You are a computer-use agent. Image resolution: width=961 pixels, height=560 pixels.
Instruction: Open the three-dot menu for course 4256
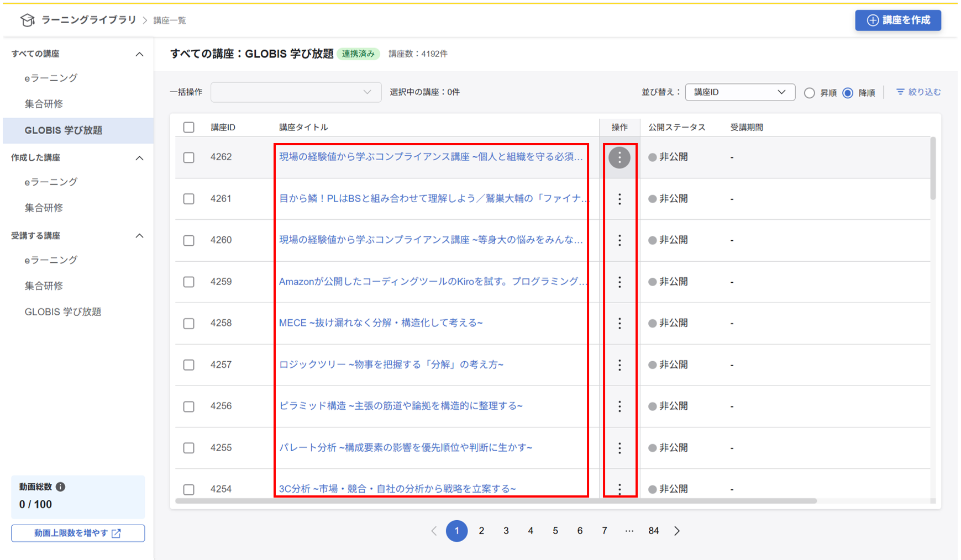pos(619,406)
